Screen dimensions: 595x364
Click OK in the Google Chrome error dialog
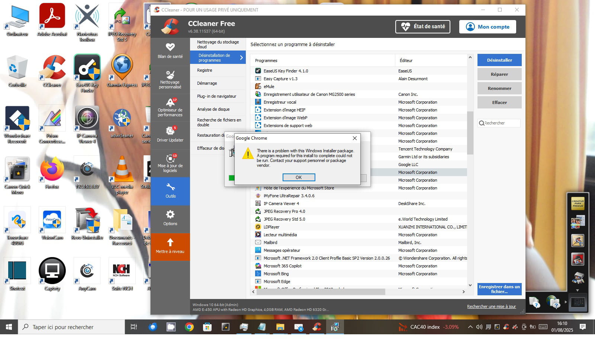pyautogui.click(x=299, y=178)
